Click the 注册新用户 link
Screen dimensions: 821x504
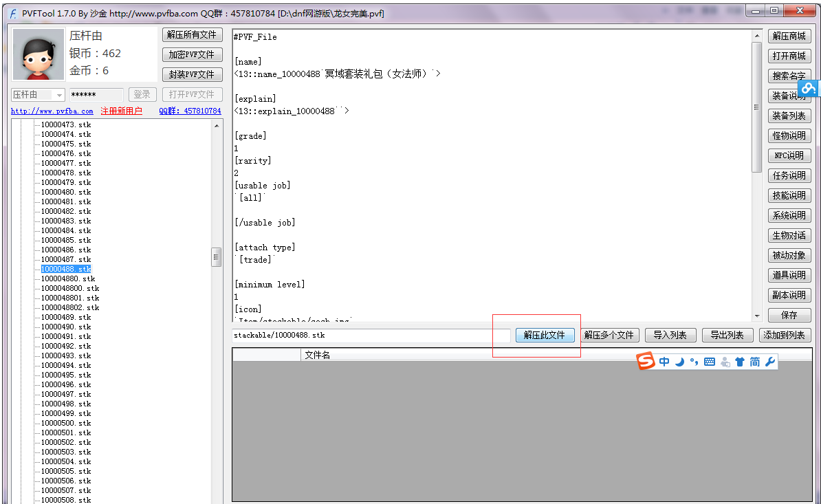[x=122, y=111]
